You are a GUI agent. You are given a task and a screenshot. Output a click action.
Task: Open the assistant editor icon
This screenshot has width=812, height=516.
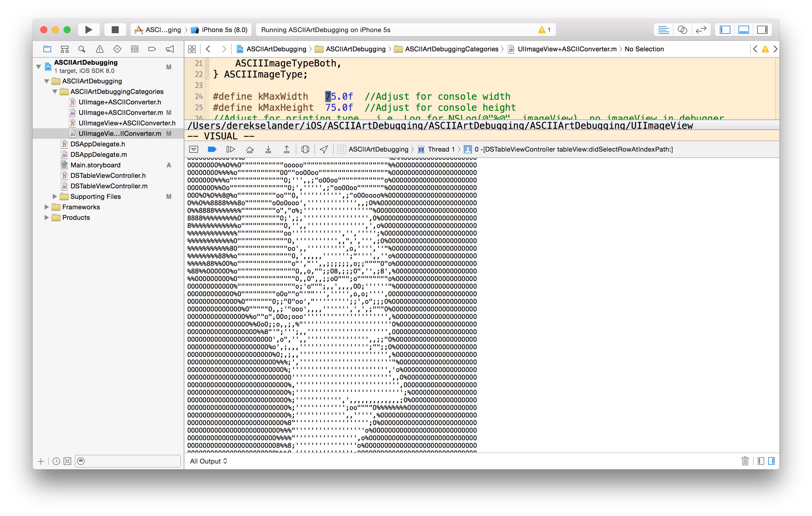coord(682,30)
